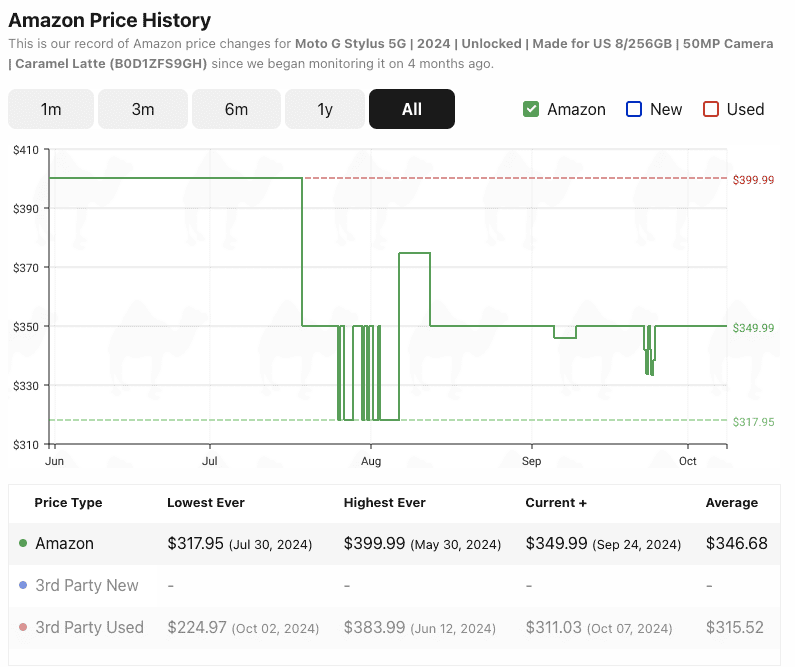Uncheck the Amazon price checkbox
The height and width of the screenshot is (667, 795).
pos(532,109)
